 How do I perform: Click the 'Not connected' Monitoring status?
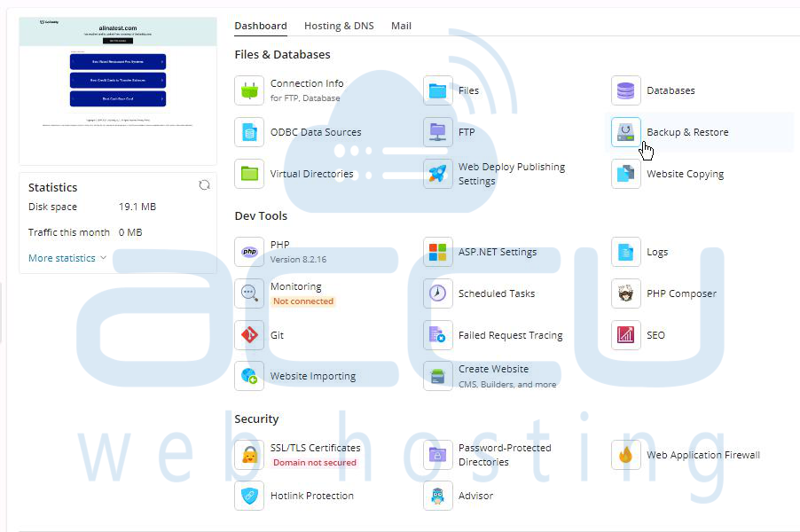point(303,301)
